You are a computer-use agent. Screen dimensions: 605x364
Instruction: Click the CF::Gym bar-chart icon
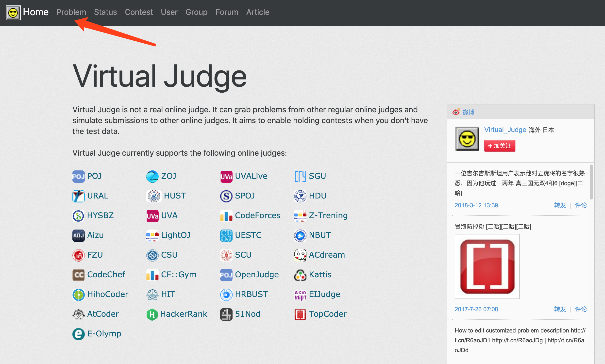152,275
